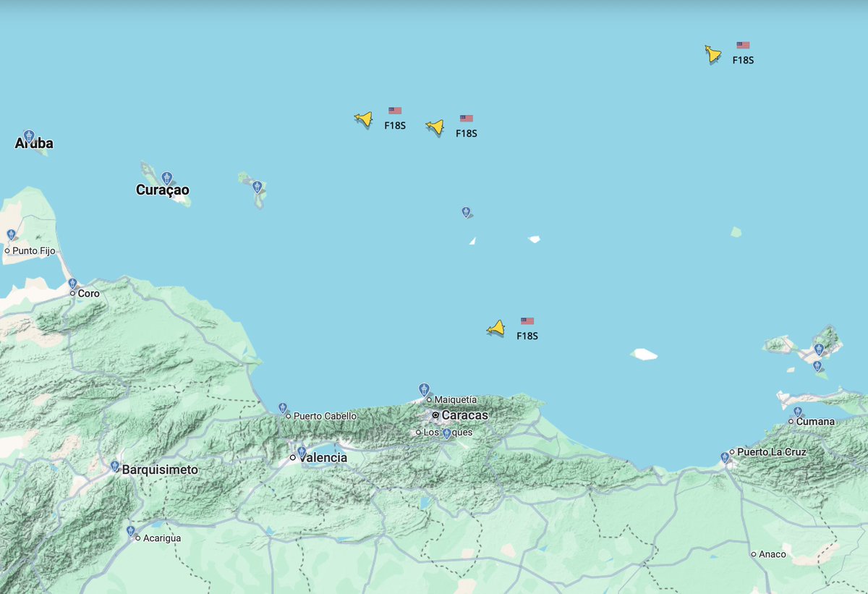Select the western plane of the adjacent F18S pair
Image resolution: width=868 pixels, height=594 pixels.
tap(363, 119)
